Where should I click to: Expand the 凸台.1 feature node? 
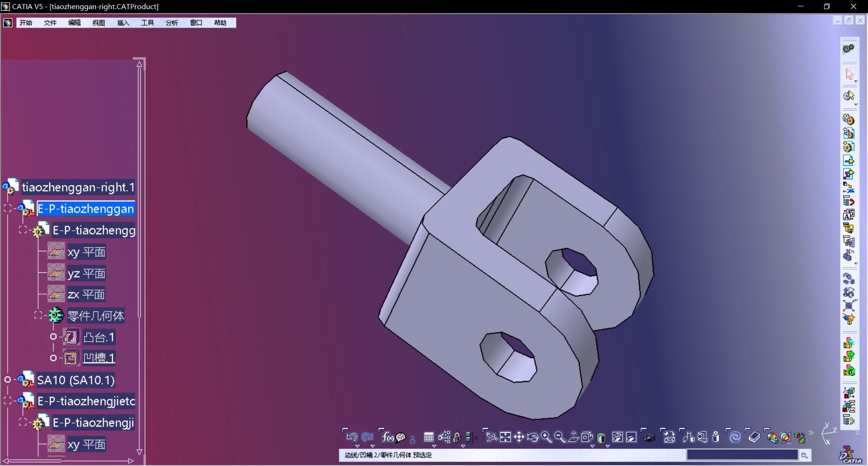point(53,337)
